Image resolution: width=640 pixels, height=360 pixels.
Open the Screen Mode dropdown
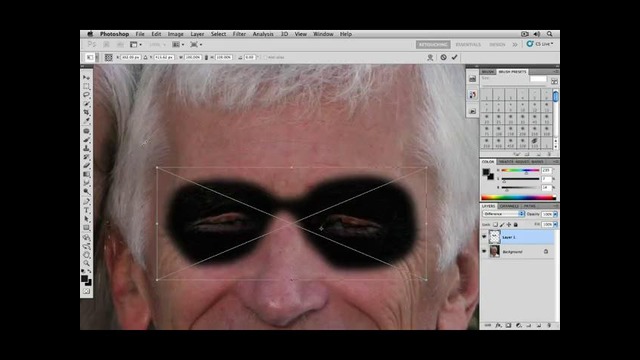(196, 44)
